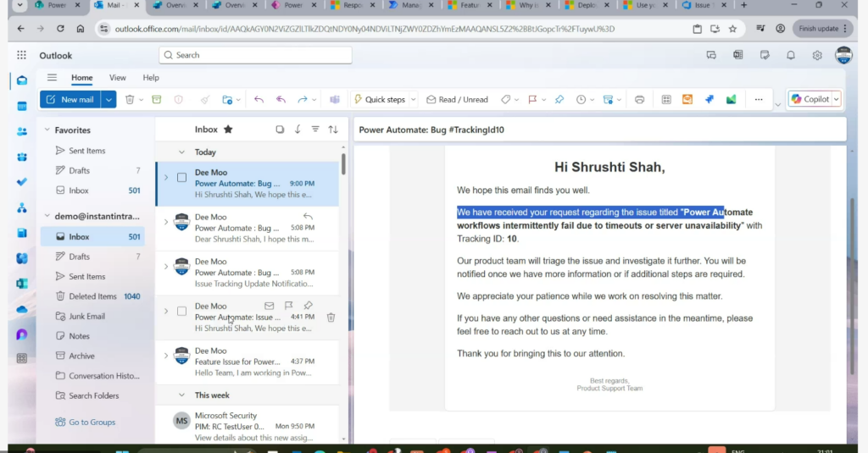The height and width of the screenshot is (453, 868).
Task: Switch to the View ribbon tab
Action: pyautogui.click(x=117, y=77)
